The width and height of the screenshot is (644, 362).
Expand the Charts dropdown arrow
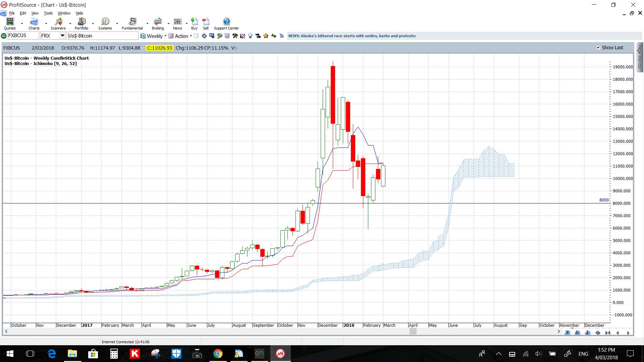[46, 24]
